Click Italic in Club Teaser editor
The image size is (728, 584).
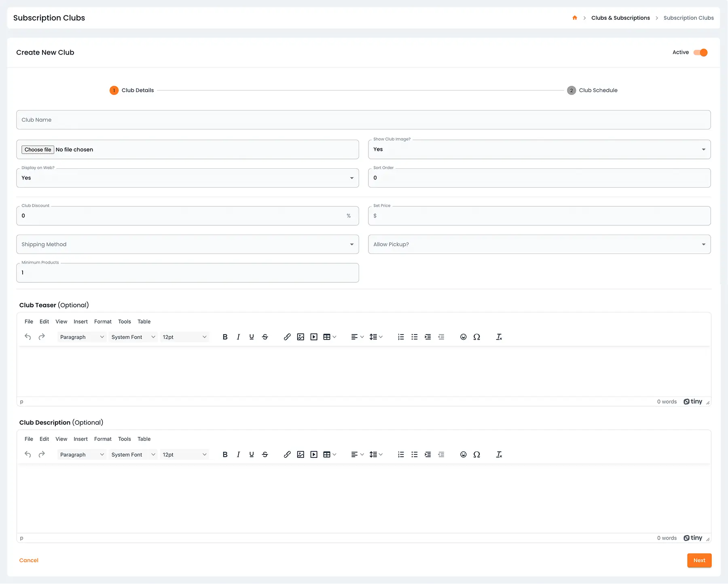239,337
